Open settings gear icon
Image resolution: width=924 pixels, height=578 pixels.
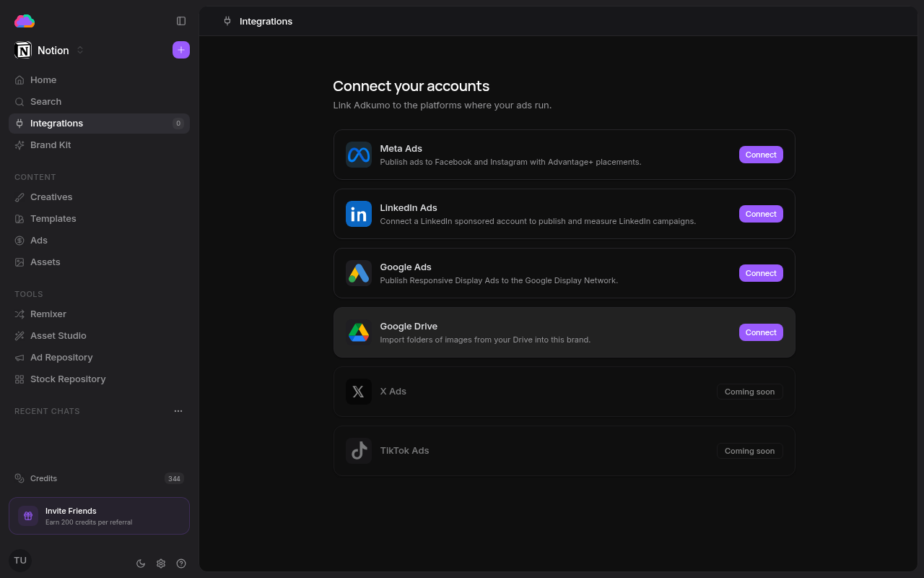161,564
